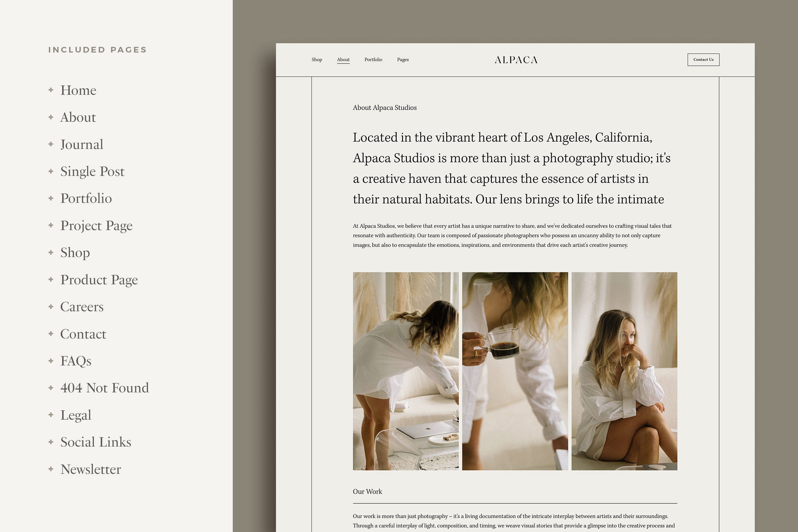Image resolution: width=798 pixels, height=532 pixels.
Task: Click the plus icon beside Home
Action: (x=51, y=90)
